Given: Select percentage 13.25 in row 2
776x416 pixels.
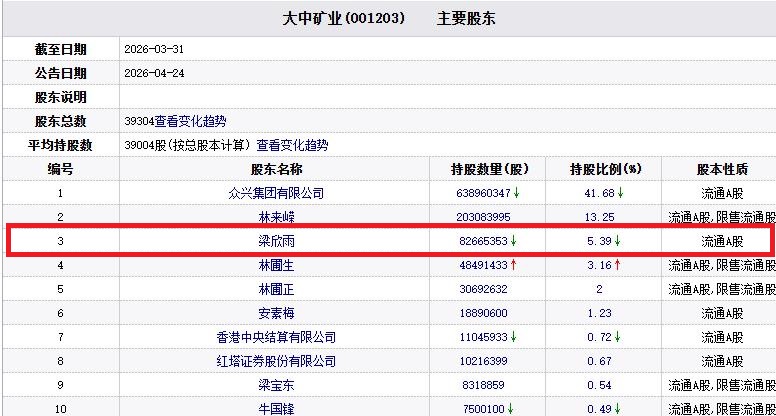Looking at the screenshot, I should pos(599,217).
